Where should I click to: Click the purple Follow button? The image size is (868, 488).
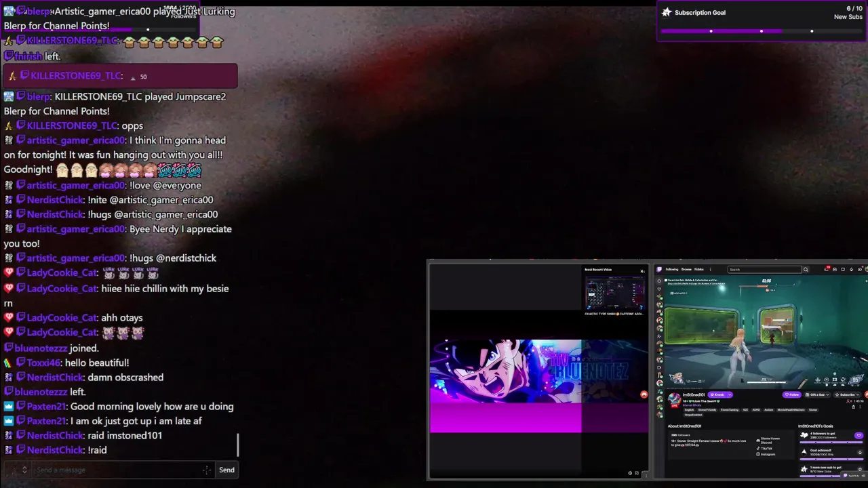(791, 394)
